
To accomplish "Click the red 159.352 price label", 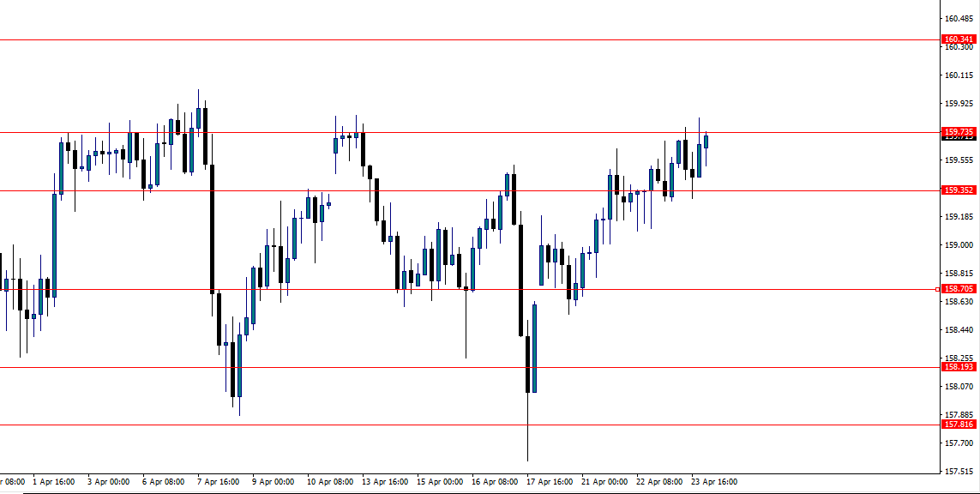I will click(959, 190).
